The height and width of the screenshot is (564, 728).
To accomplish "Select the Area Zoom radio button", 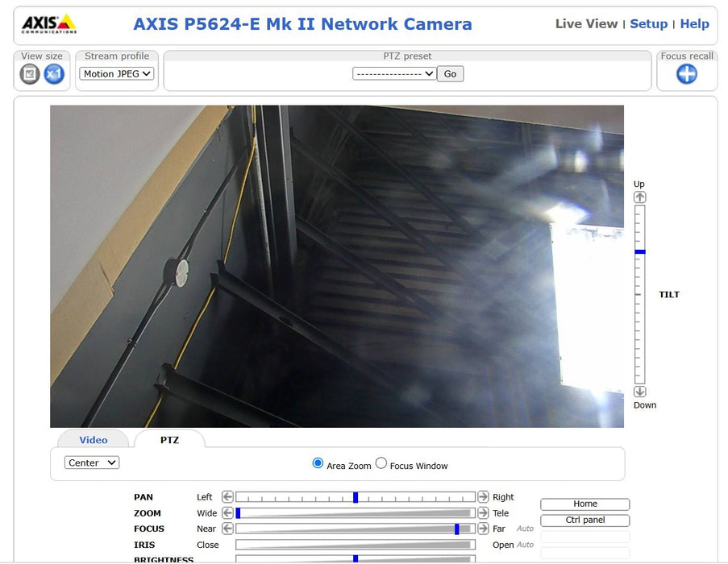I will pyautogui.click(x=318, y=463).
